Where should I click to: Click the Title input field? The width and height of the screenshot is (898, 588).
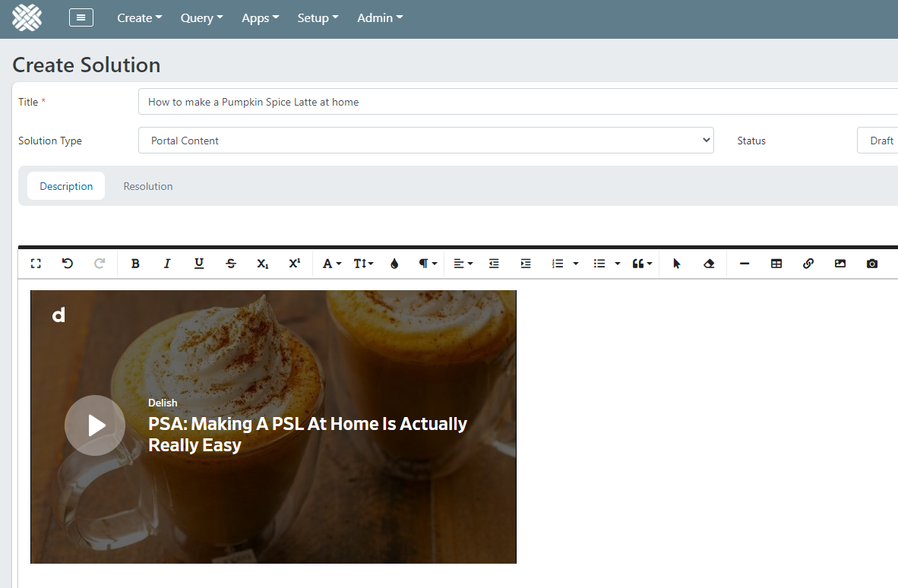(517, 102)
